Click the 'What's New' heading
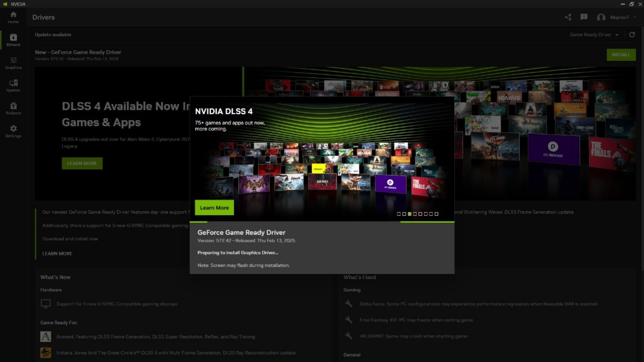The height and width of the screenshot is (362, 644). [x=55, y=277]
